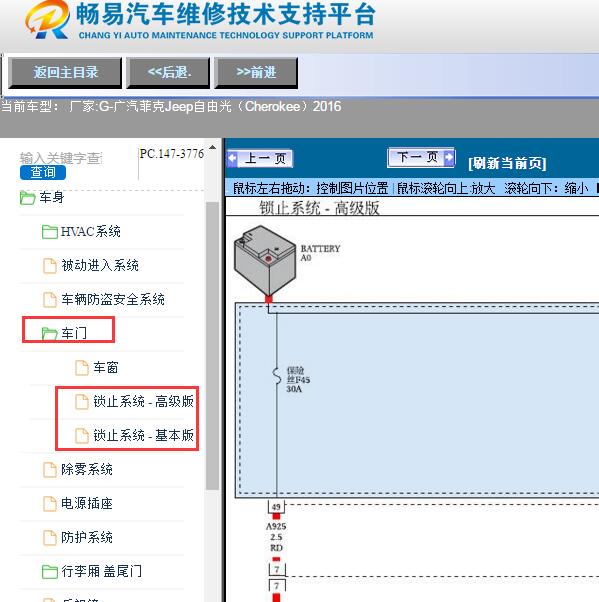Click the 刷新当前页 refresh link

coord(507,163)
